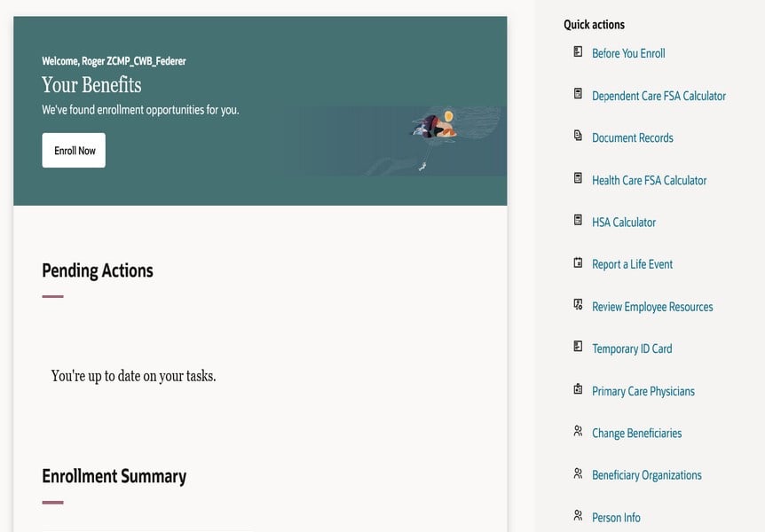Open the Document Records link
The image size is (765, 532).
pos(633,137)
